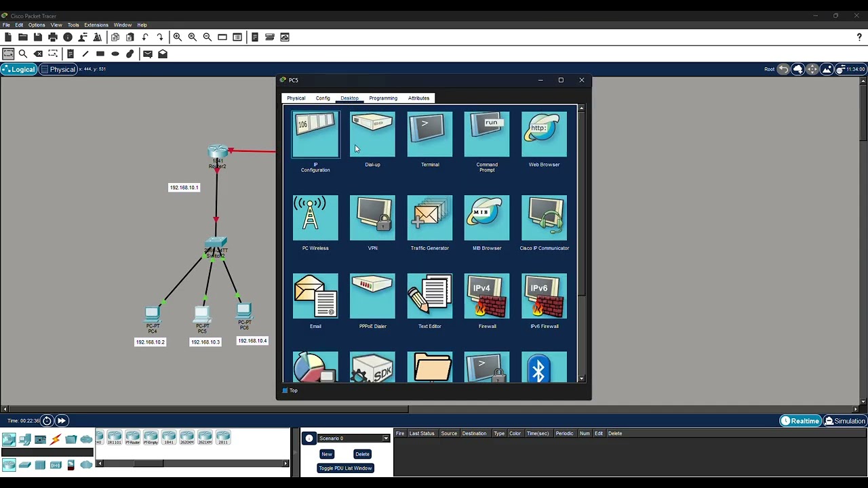Open Cisco IP Communicator
The height and width of the screenshot is (488, 868).
point(544,218)
